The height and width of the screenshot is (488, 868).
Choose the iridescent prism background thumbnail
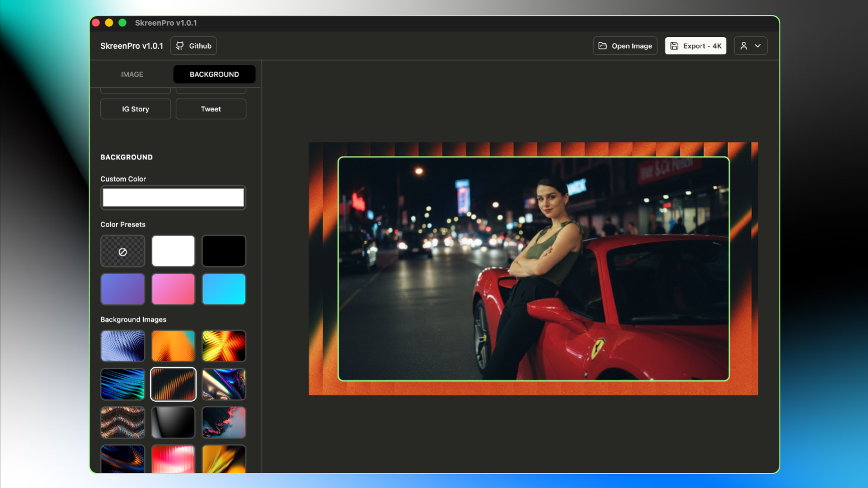223,384
